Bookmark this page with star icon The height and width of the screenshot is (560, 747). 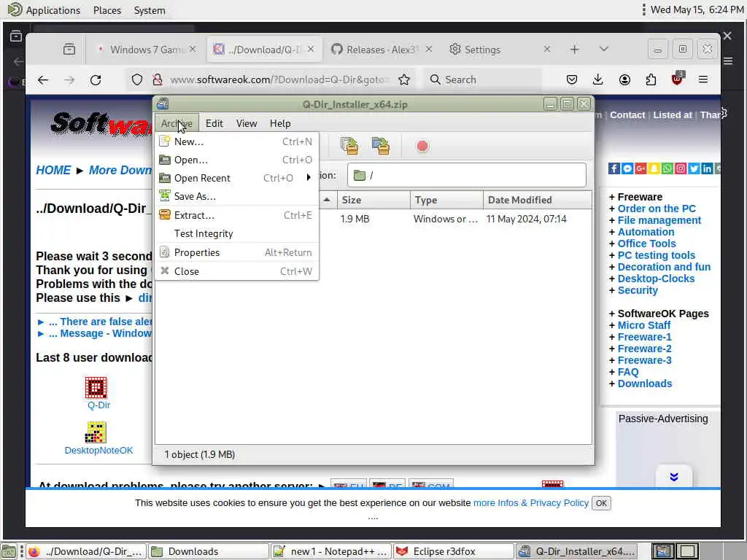404,79
